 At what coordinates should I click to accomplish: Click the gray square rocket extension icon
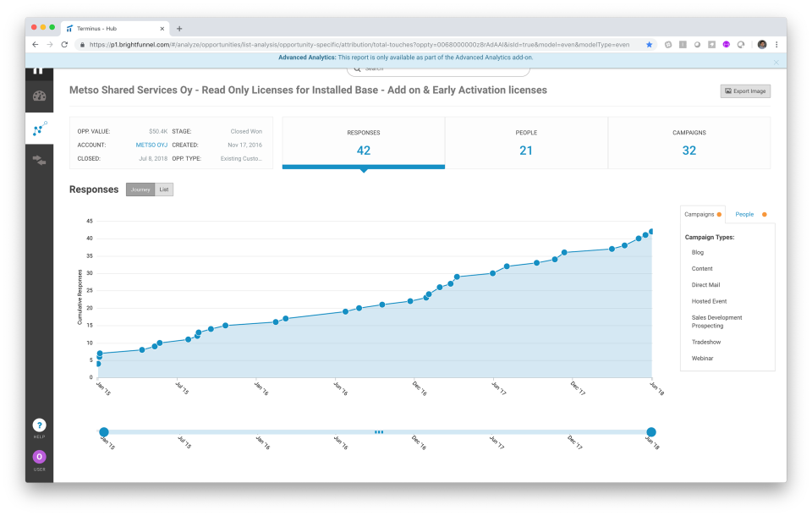coord(711,45)
